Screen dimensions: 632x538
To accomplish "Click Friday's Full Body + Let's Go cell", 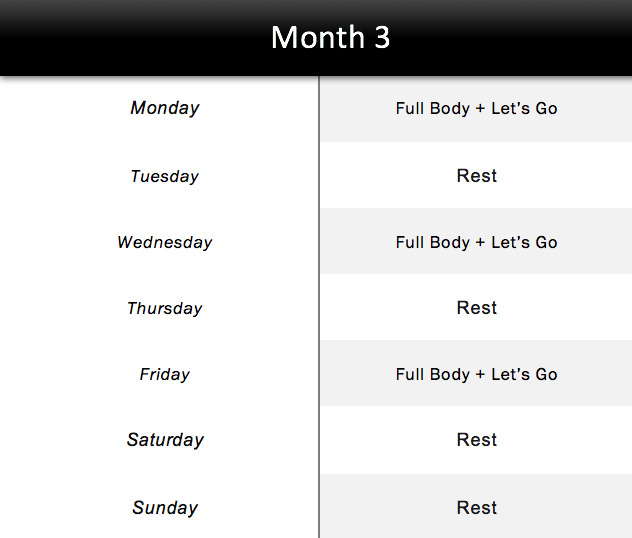I will (x=476, y=374).
